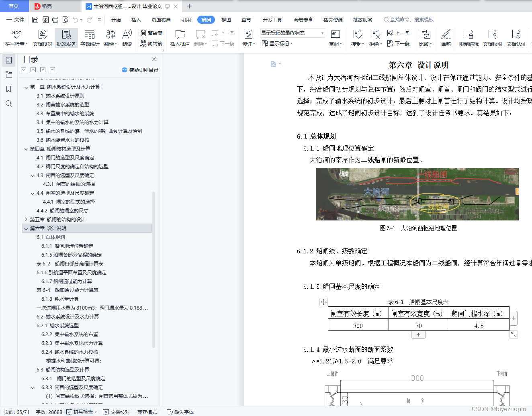Screen dimensions: 532x416
Task: Collapse the 6.3.3 闸首的选型及尺度确定 node
Action: (x=33, y=387)
